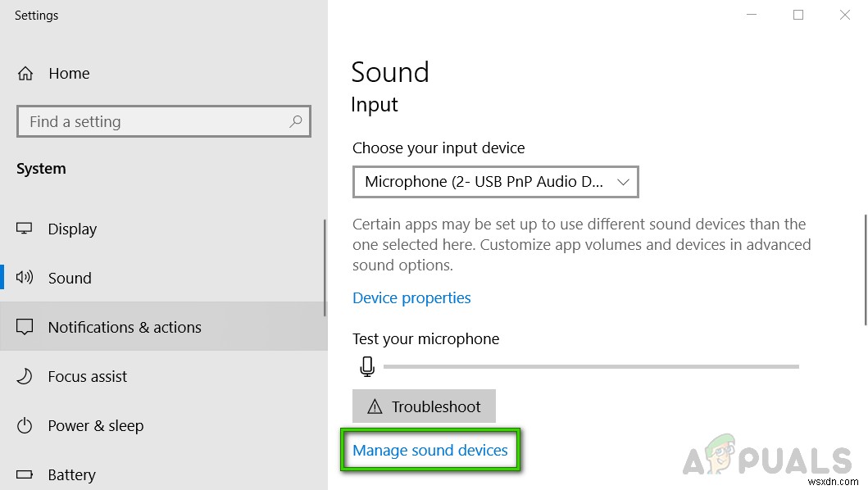Screen dimensions: 868x490
Task: Open the input device dropdown
Action: click(x=495, y=182)
